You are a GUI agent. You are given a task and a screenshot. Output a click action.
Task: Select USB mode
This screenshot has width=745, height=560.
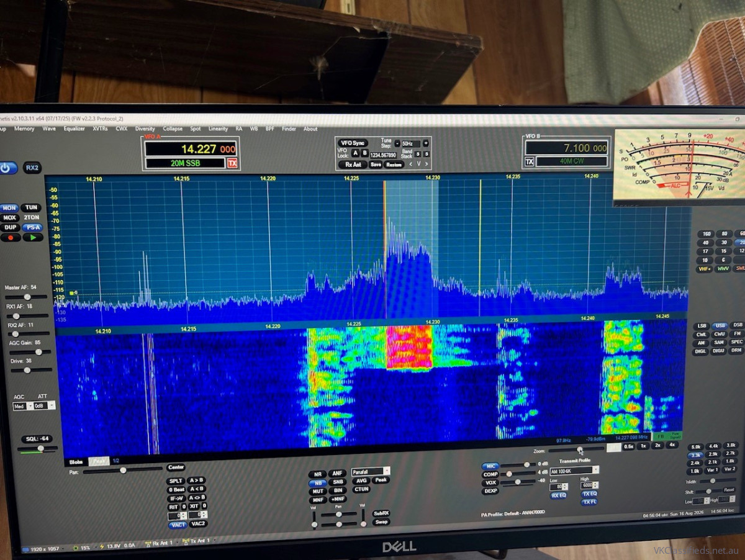[720, 325]
